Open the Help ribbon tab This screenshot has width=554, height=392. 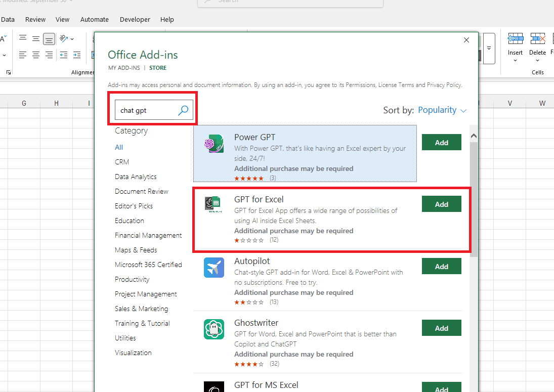click(x=167, y=19)
